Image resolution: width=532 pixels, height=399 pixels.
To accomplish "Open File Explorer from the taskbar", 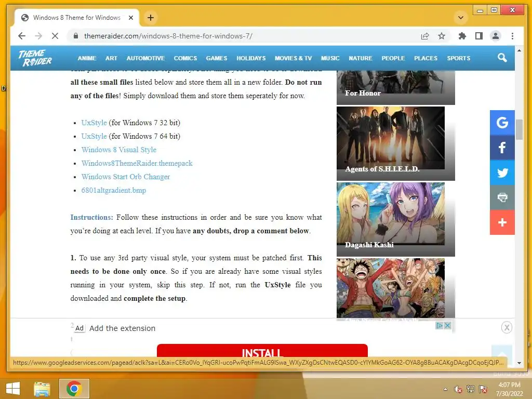I will tap(42, 389).
